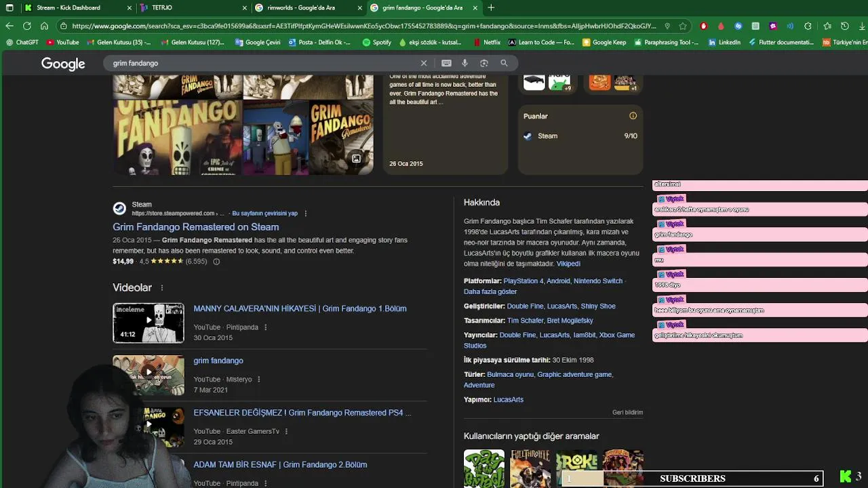Screen dimensions: 868x488
Task: Open YouTube bookmark
Action: (63, 42)
